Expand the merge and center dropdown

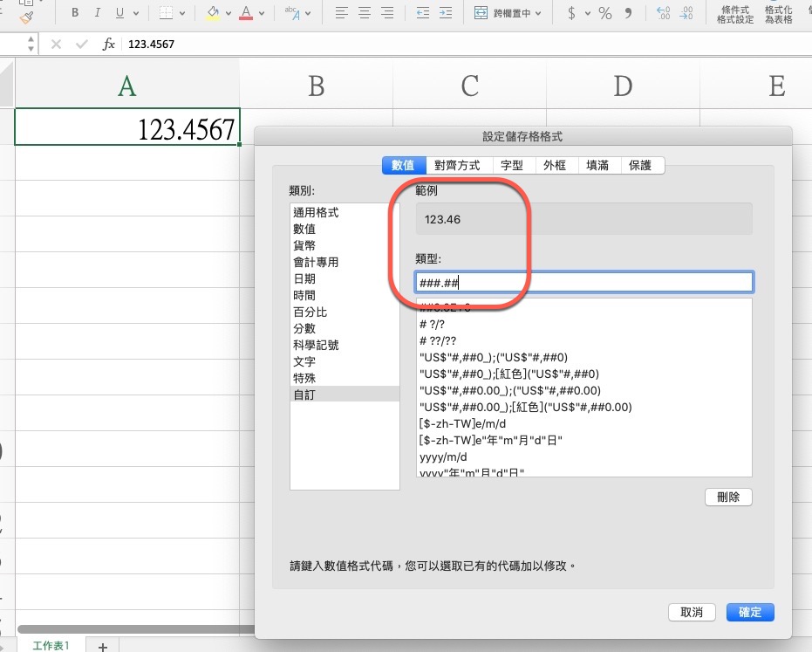(x=538, y=14)
